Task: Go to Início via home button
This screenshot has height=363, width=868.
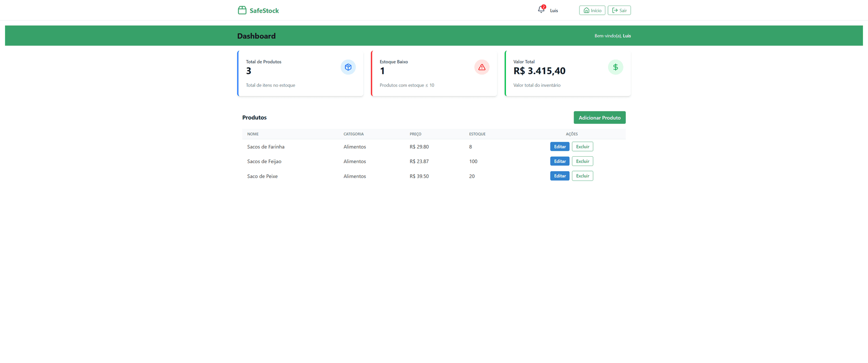Action: [x=592, y=10]
